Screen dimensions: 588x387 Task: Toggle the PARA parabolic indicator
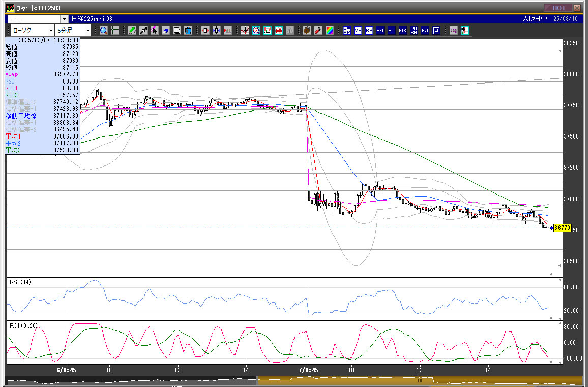pyautogui.click(x=414, y=31)
